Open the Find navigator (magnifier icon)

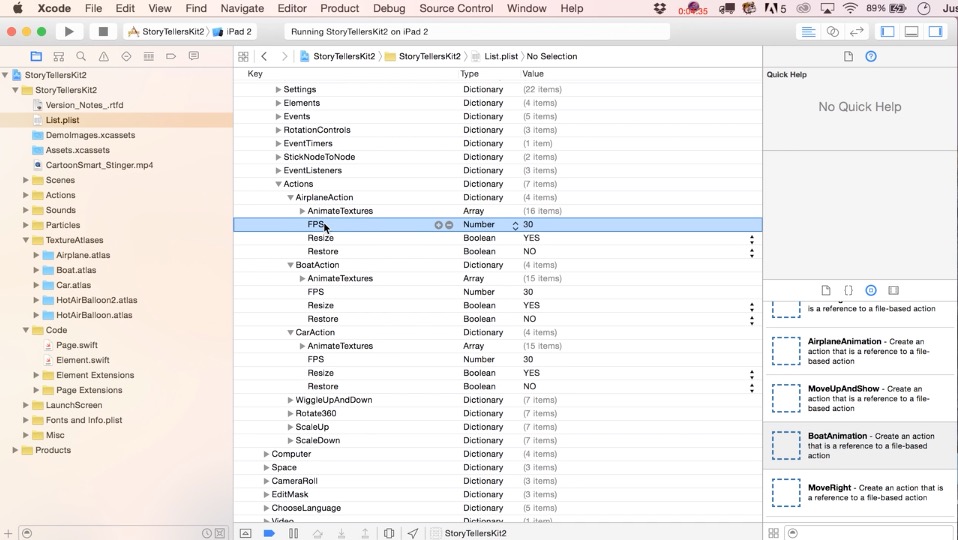click(x=81, y=57)
